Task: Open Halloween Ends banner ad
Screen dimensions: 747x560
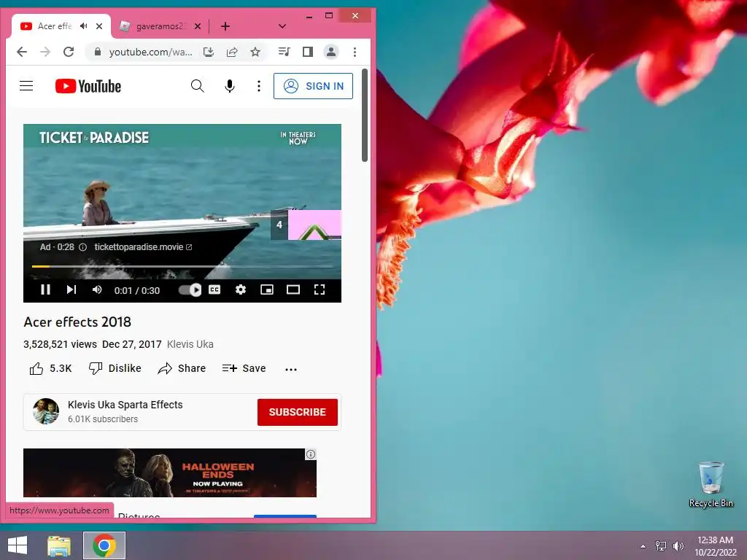Action: coord(169,472)
